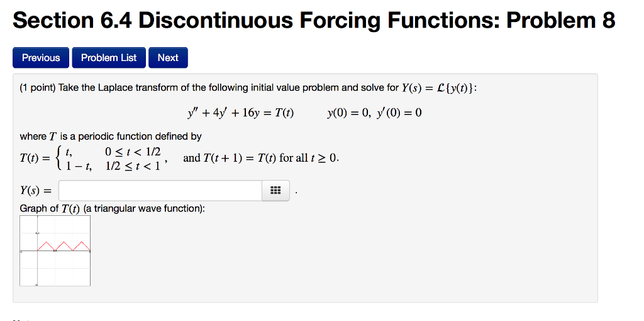Advance to the Next problem

click(168, 58)
